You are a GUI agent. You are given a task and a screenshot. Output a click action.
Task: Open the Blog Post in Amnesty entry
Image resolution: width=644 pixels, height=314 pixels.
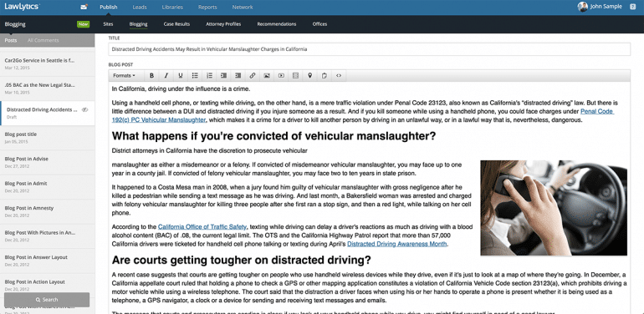tap(47, 210)
